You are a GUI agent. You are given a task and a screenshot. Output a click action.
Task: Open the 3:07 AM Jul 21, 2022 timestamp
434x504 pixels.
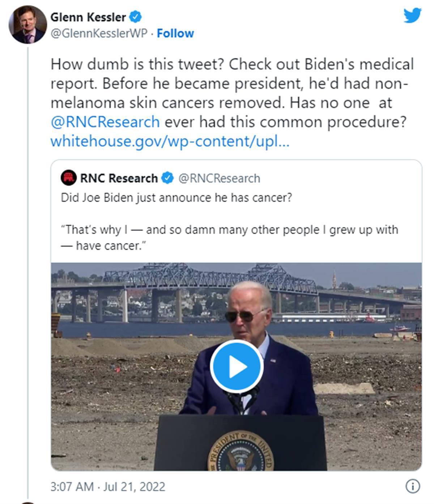108,487
